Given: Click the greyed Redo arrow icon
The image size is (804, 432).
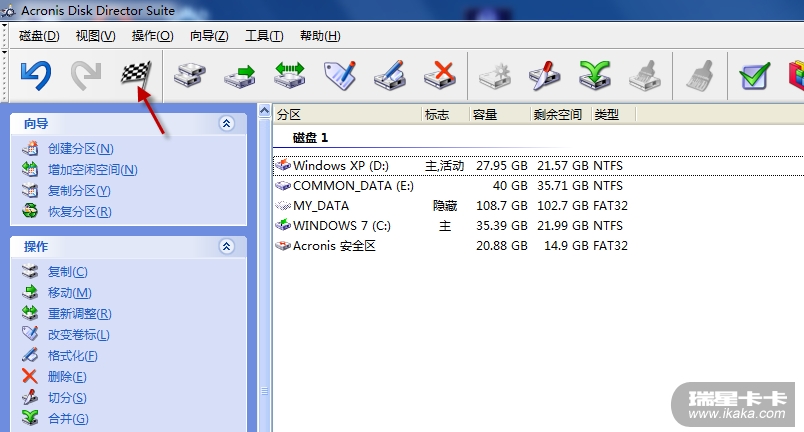Looking at the screenshot, I should pyautogui.click(x=86, y=75).
